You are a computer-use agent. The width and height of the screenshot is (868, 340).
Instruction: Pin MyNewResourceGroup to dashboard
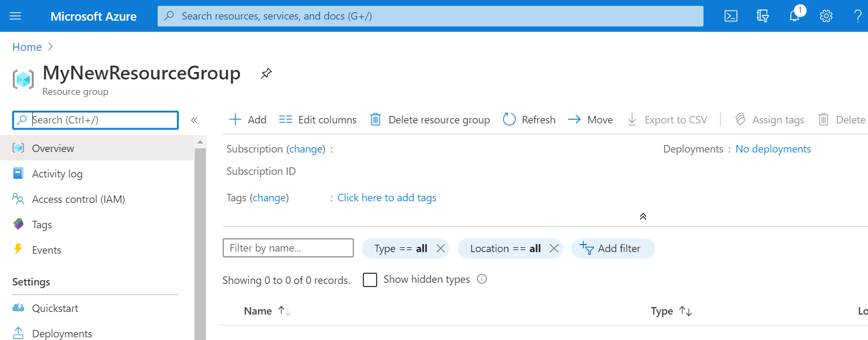pos(266,74)
